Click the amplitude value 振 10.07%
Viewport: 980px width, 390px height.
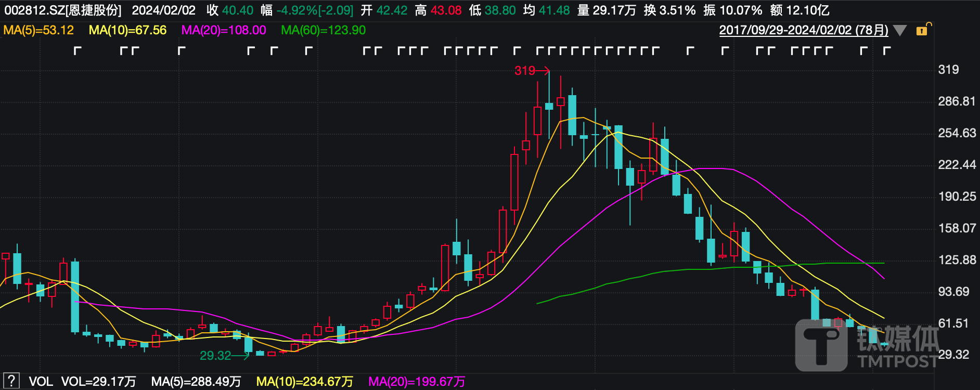tap(732, 10)
